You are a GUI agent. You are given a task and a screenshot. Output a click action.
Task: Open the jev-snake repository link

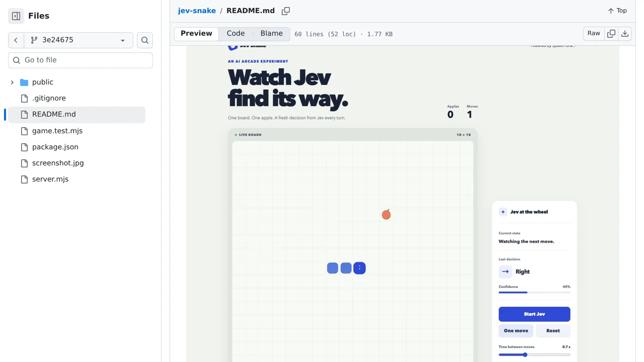point(197,11)
